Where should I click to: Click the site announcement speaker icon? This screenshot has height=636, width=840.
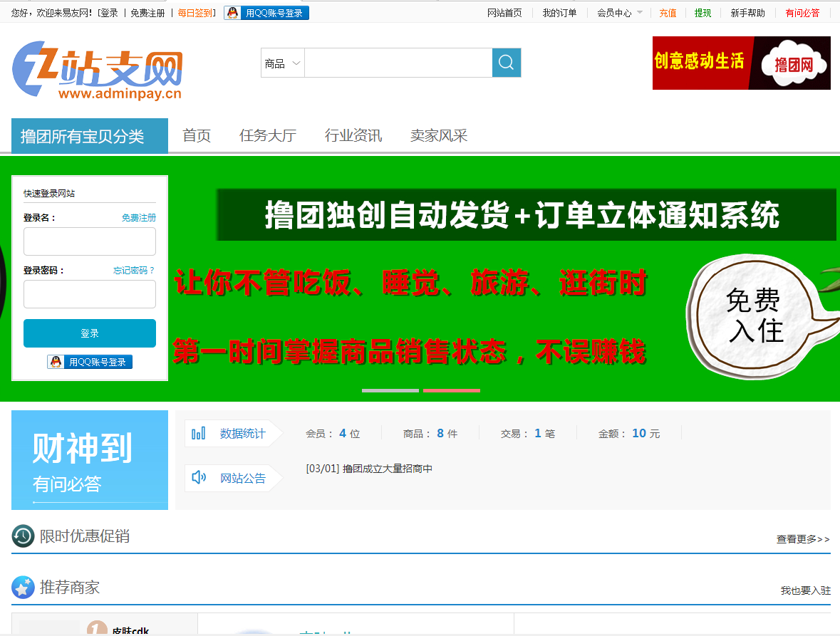199,478
